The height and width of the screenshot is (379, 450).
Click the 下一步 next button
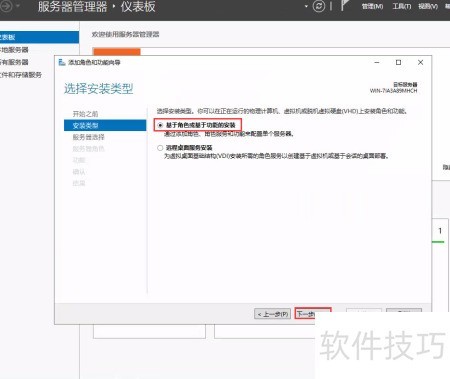coord(313,314)
